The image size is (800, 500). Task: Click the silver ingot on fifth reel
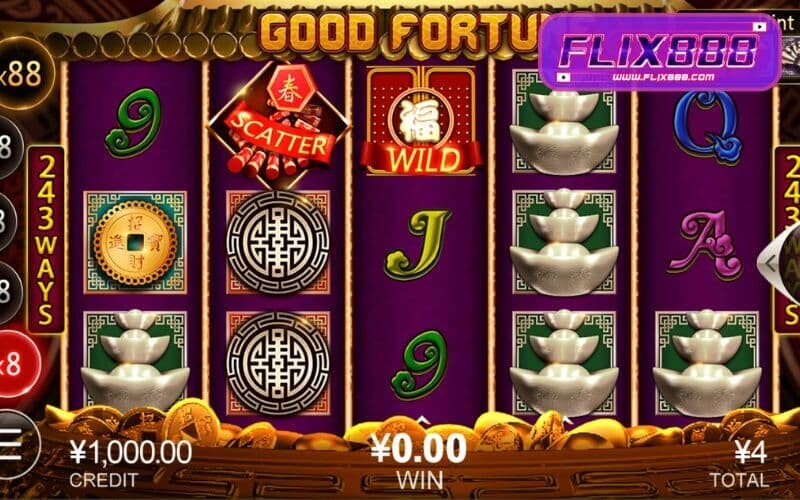pyautogui.click(x=707, y=363)
